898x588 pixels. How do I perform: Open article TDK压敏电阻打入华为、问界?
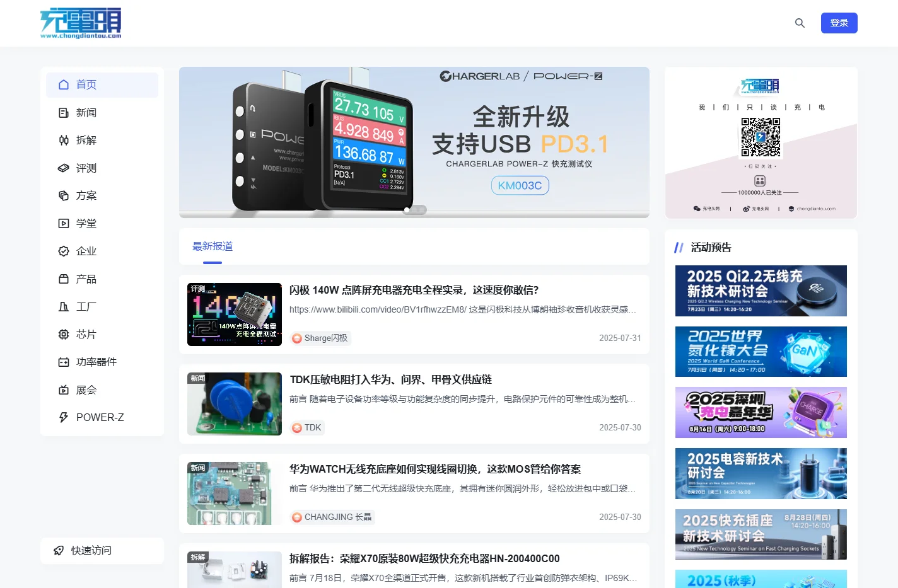coord(390,379)
